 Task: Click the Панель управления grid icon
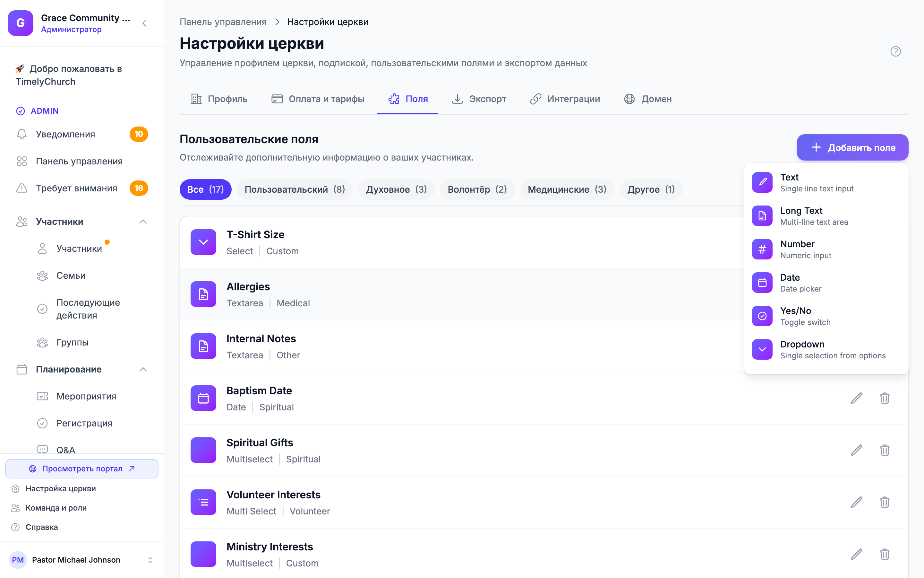click(22, 161)
